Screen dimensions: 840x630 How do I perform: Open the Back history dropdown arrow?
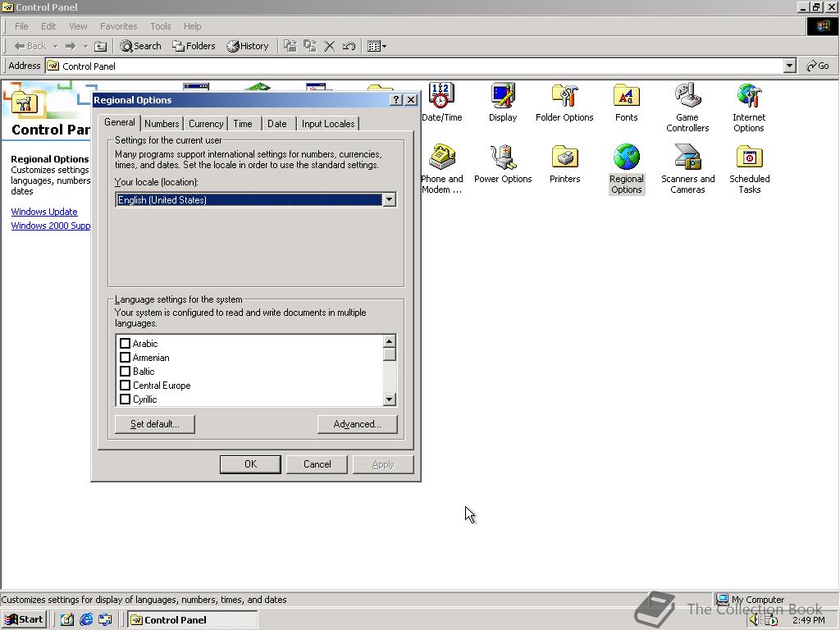(55, 46)
